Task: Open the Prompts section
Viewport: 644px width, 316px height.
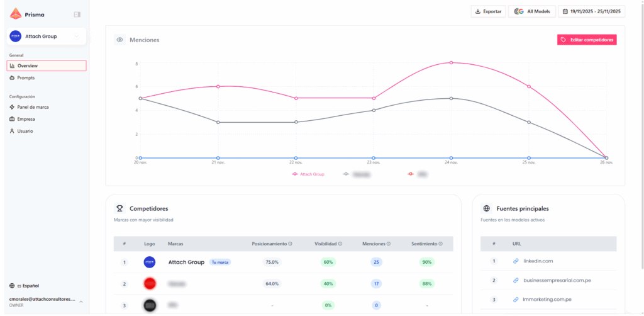Action: pyautogui.click(x=26, y=78)
